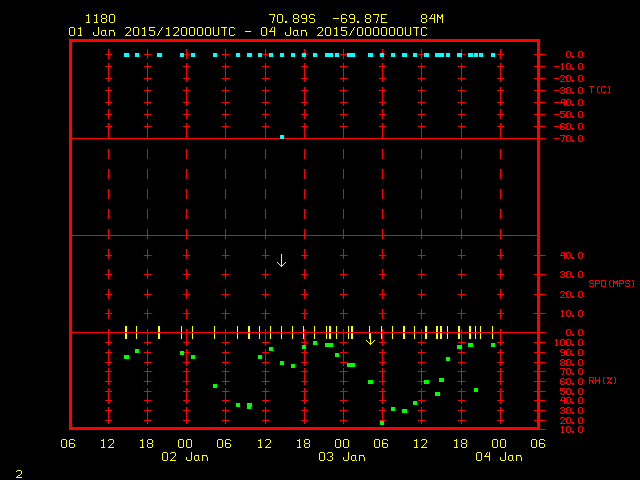640x480 pixels.
Task: Click the -70.0 temperature tick label
Action: tap(569, 138)
